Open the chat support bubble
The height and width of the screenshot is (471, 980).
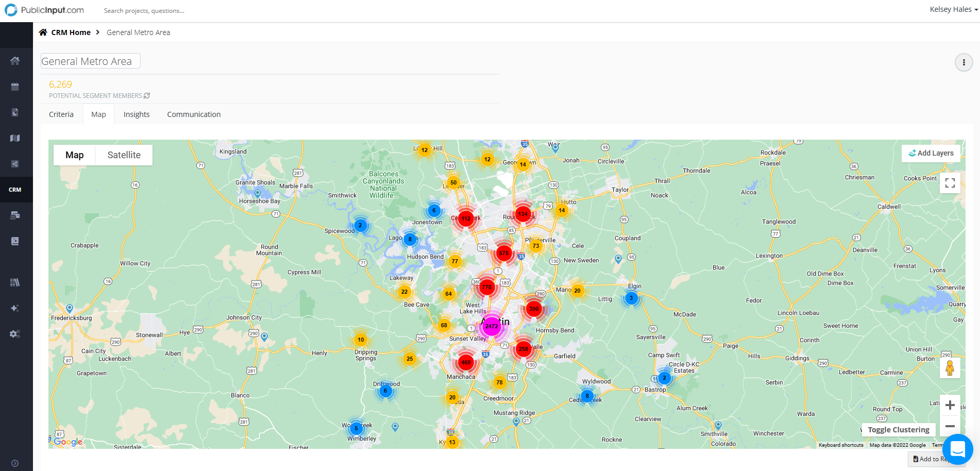[x=957, y=449]
